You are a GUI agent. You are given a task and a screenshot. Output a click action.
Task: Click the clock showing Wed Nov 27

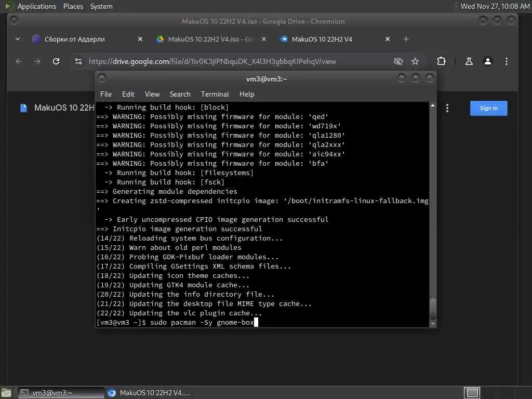point(495,6)
